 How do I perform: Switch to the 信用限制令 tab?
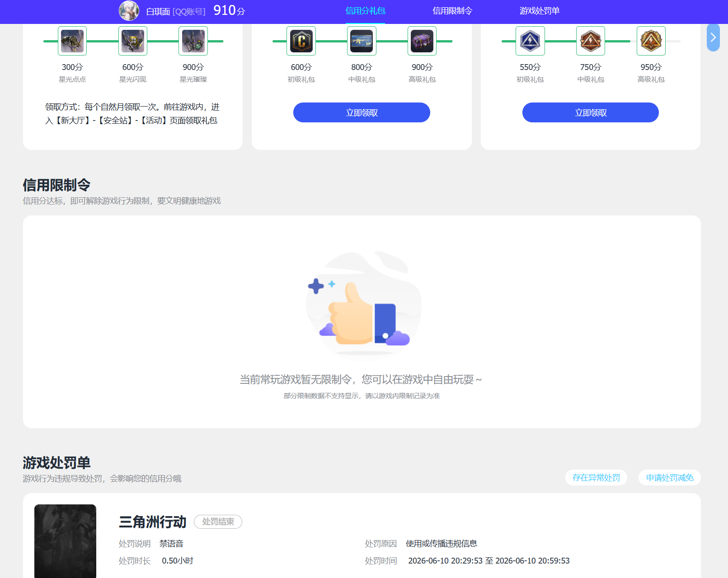[452, 11]
